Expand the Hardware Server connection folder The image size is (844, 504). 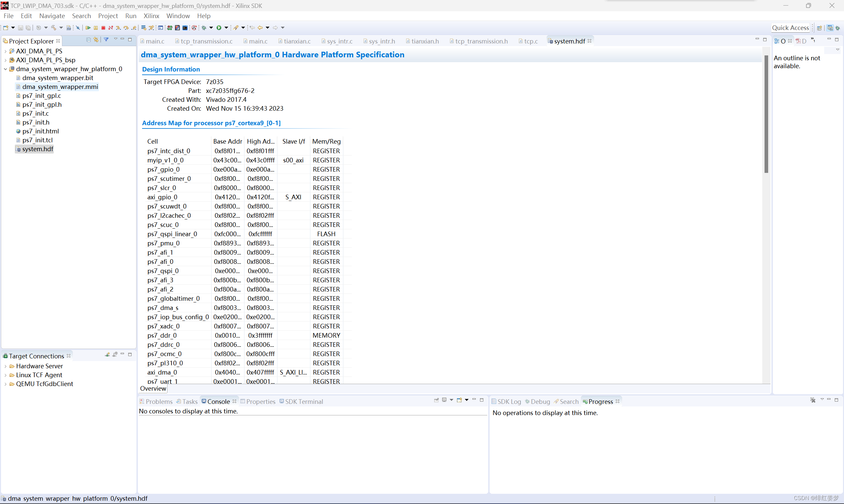pyautogui.click(x=5, y=366)
